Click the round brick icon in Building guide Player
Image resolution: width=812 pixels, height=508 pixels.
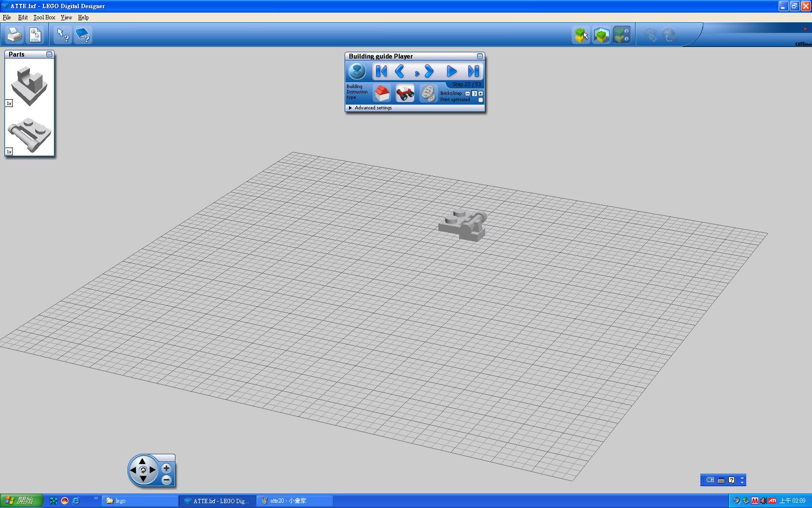[x=357, y=72]
